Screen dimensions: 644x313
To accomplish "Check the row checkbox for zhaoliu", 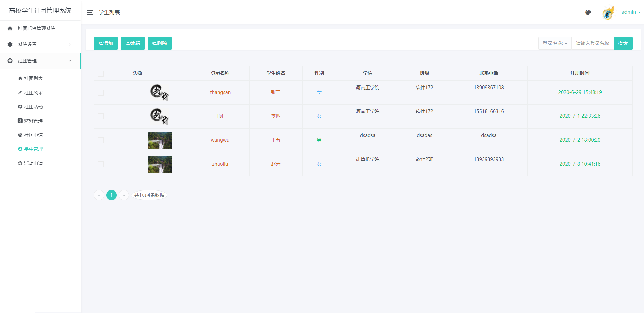I will click(x=101, y=164).
